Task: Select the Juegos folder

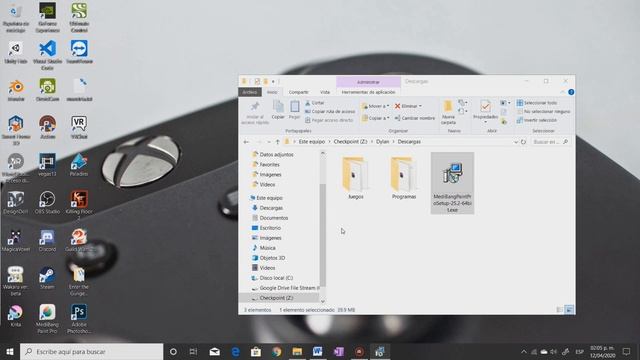Action: tap(356, 178)
